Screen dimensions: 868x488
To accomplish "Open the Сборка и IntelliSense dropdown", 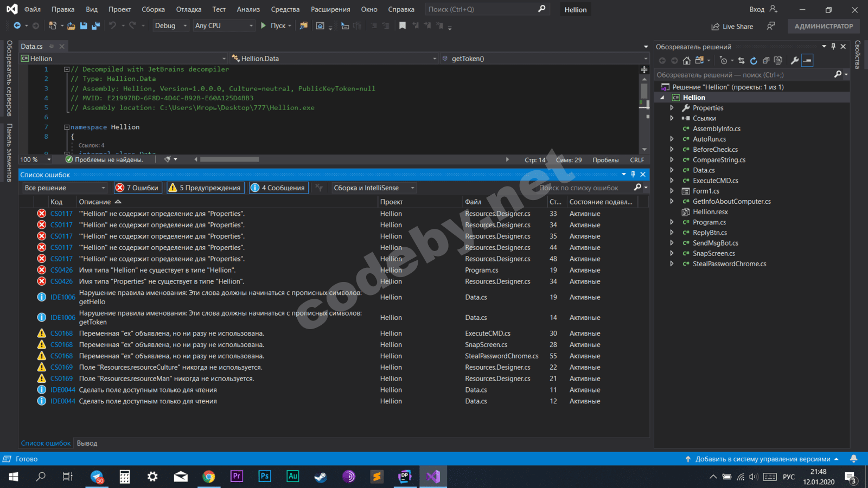I will point(374,188).
